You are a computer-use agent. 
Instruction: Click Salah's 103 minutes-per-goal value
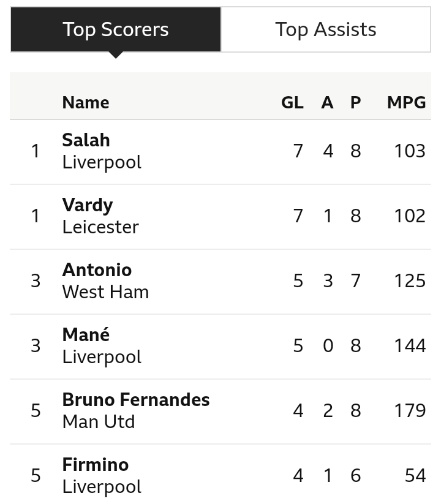click(x=410, y=151)
